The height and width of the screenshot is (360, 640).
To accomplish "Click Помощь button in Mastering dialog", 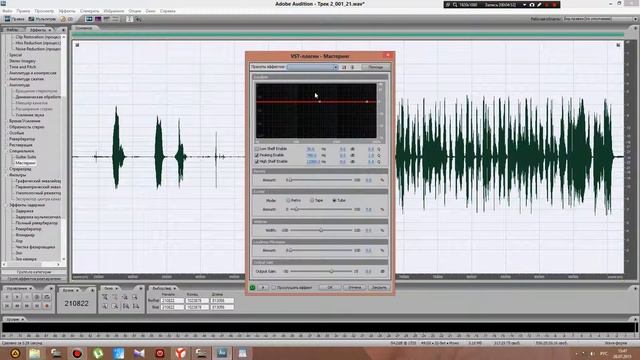I will pos(376,67).
